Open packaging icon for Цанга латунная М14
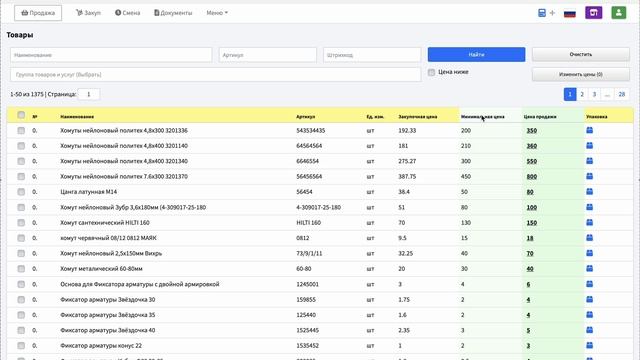The image size is (640, 360). 589,191
